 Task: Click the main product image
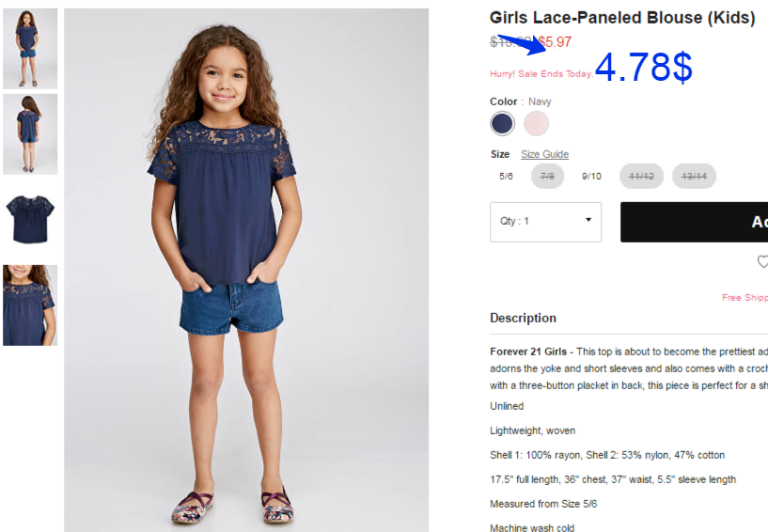click(246, 270)
